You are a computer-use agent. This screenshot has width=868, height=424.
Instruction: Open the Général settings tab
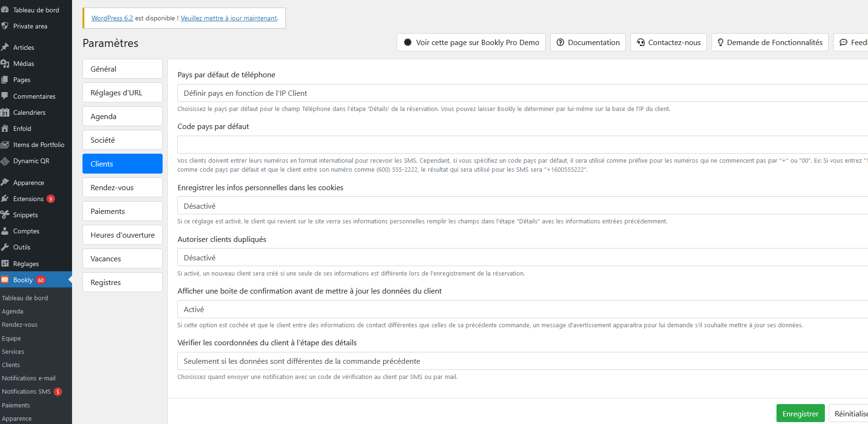click(122, 69)
